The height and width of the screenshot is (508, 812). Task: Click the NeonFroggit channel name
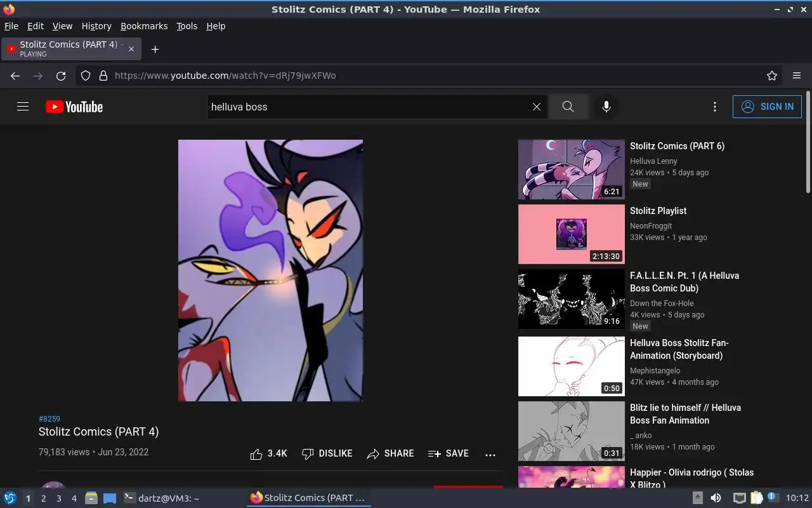(651, 226)
